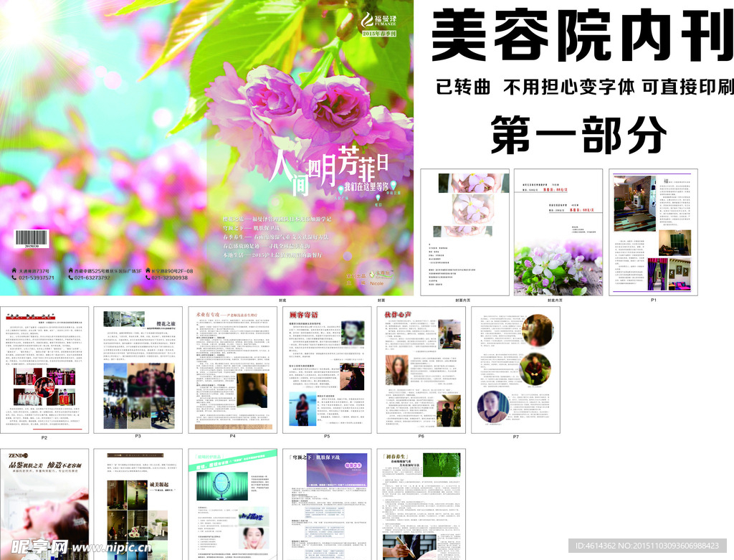Open the price list page with purple flowers

(558, 232)
